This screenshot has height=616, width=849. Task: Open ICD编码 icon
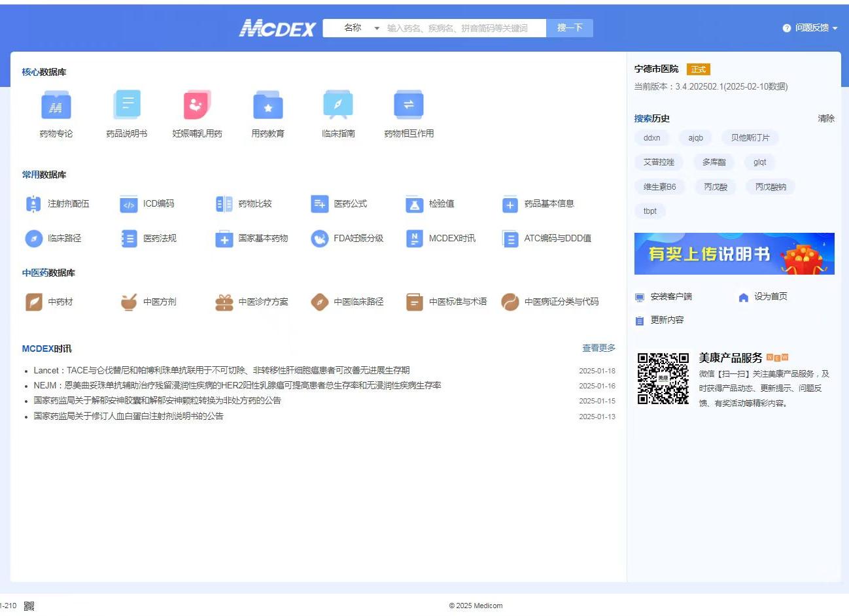129,204
